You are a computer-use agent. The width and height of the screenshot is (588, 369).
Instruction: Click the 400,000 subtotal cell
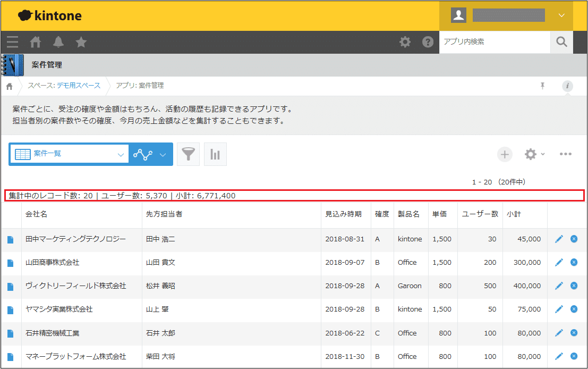click(527, 286)
